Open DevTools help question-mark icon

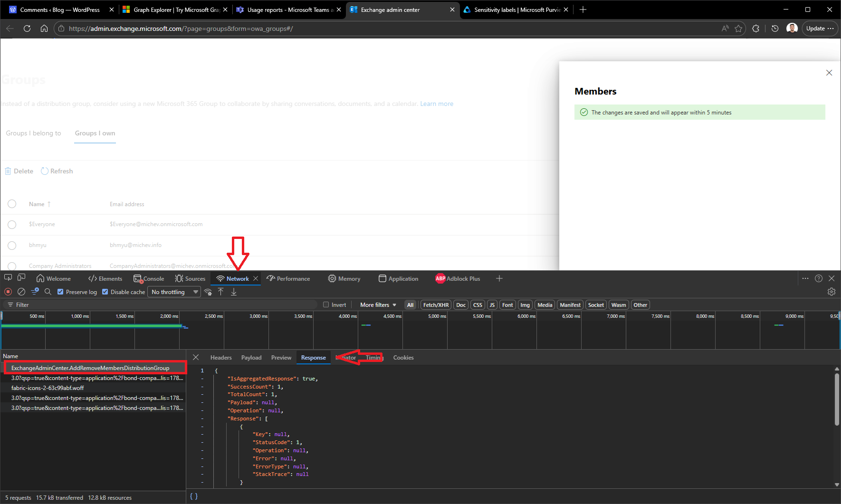click(819, 278)
